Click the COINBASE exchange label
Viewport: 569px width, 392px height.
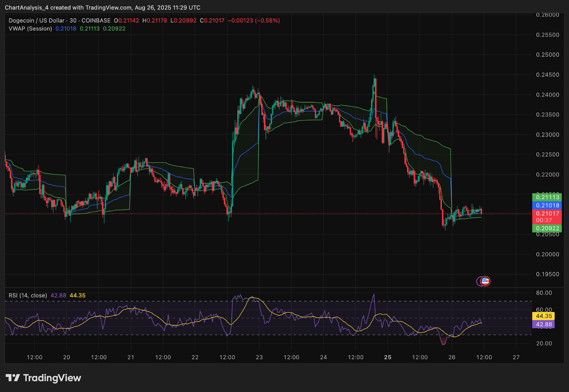(x=96, y=21)
